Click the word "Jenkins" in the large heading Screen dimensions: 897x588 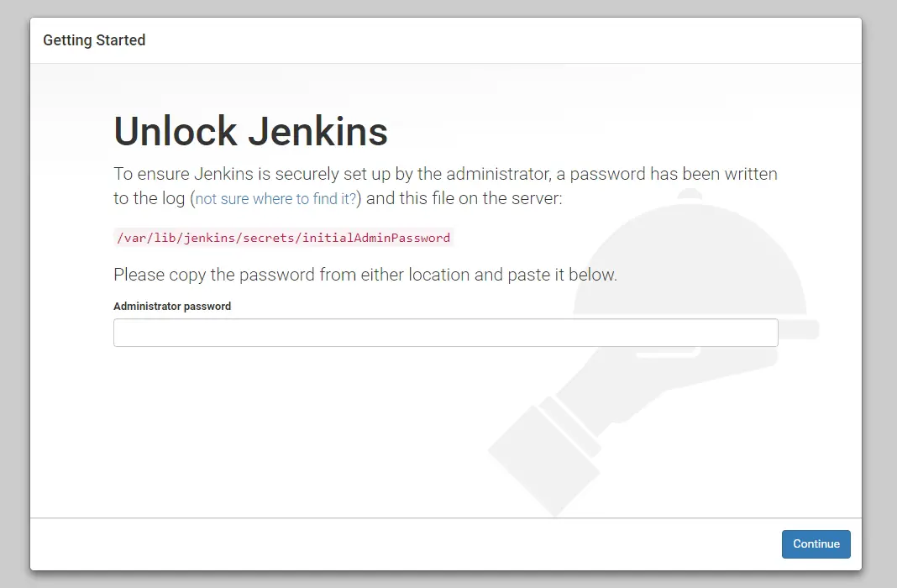pos(318,132)
